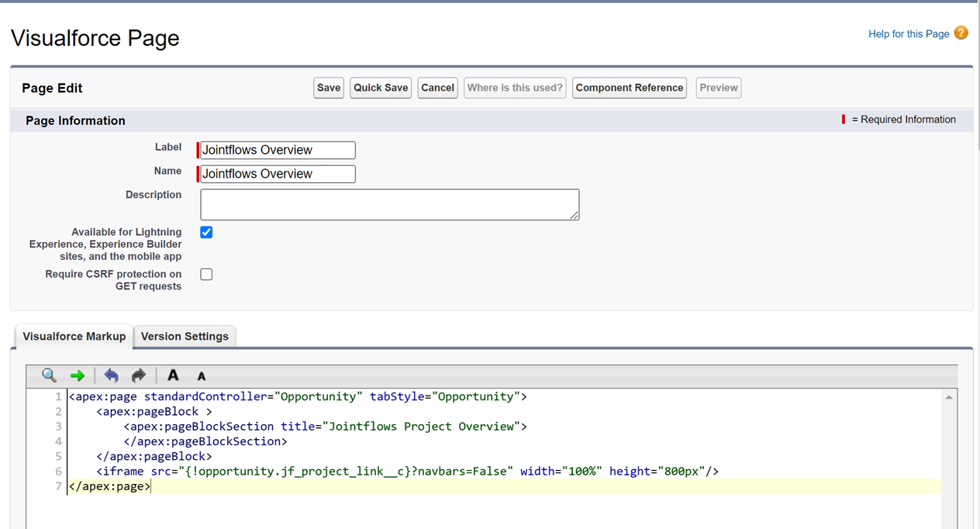Click the search magnifier icon in editor toolbar
This screenshot has width=980, height=529.
click(49, 375)
